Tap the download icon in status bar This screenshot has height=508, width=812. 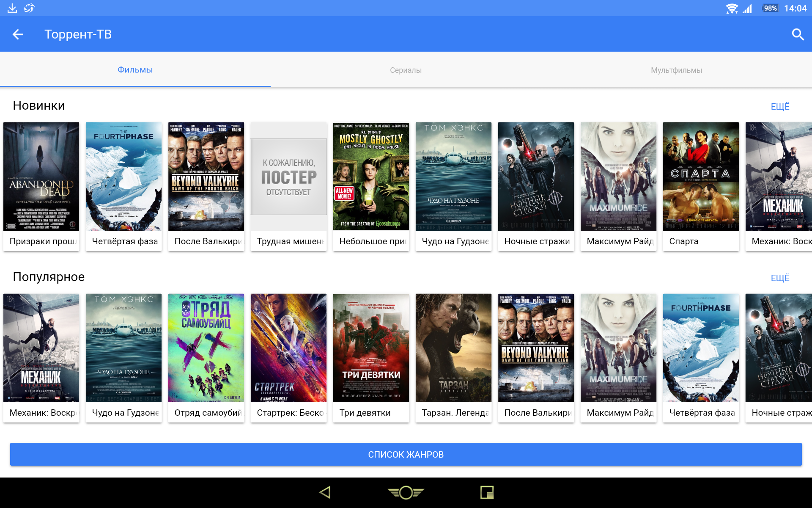click(x=12, y=8)
